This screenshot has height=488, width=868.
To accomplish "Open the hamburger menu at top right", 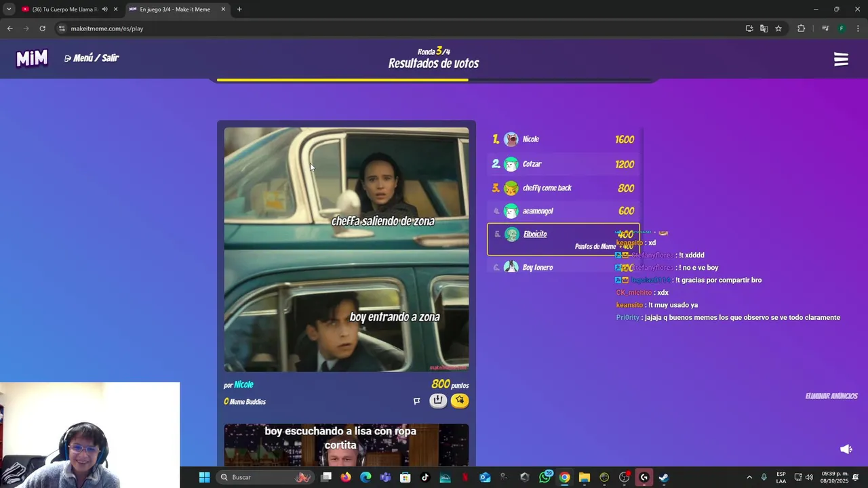I will pos(841,60).
